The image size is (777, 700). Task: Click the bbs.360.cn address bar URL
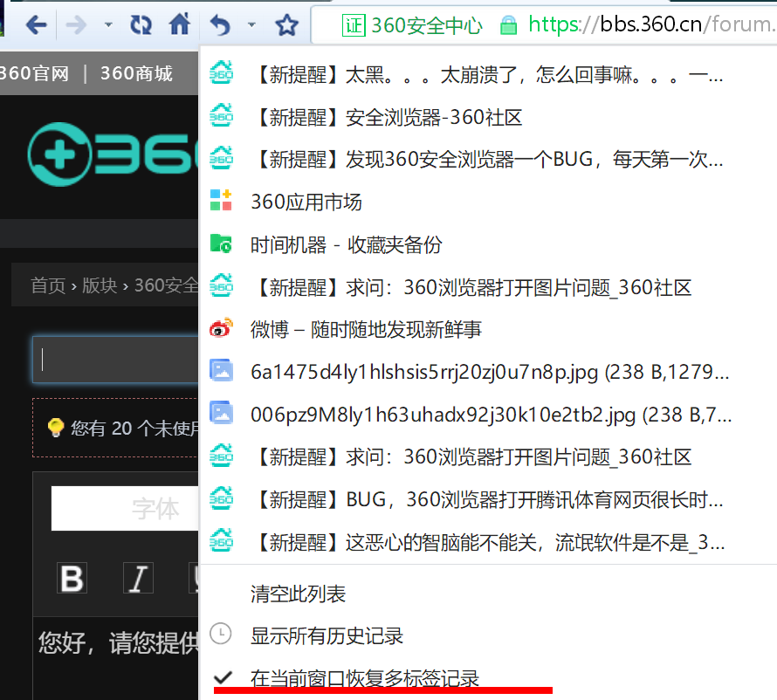(651, 24)
